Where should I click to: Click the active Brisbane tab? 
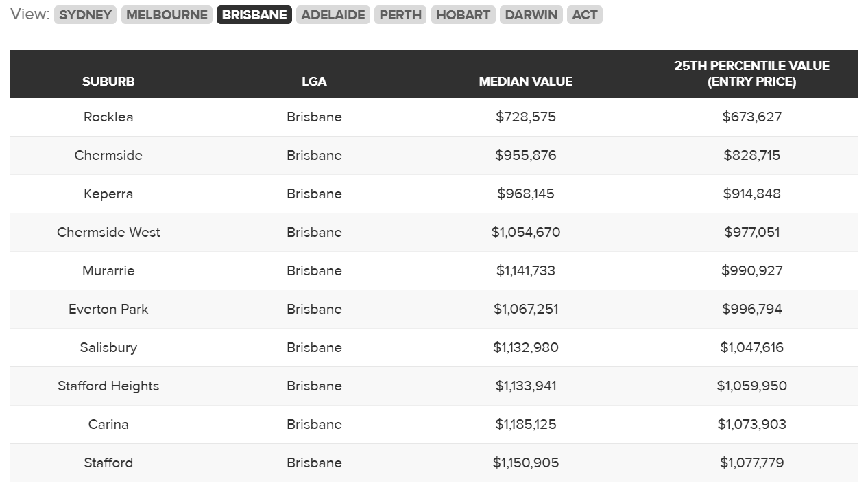pyautogui.click(x=254, y=15)
